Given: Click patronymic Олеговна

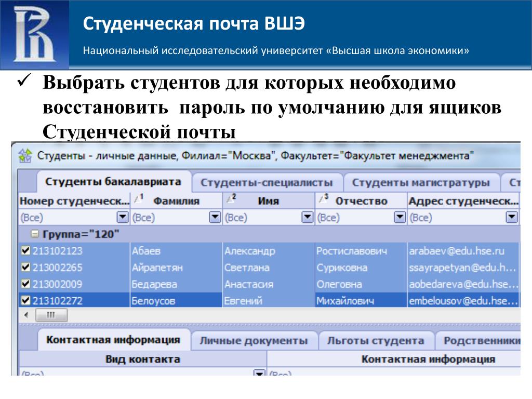Looking at the screenshot, I should pyautogui.click(x=339, y=284).
